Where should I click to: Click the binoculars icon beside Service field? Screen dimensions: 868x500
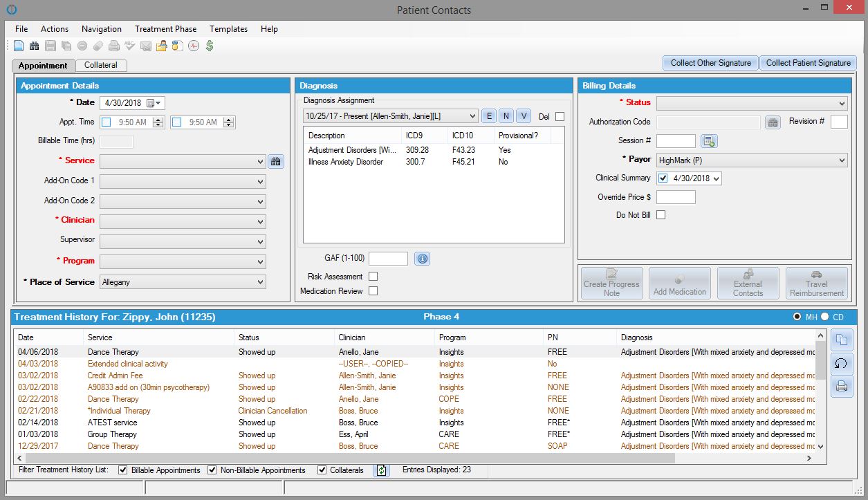[276, 161]
